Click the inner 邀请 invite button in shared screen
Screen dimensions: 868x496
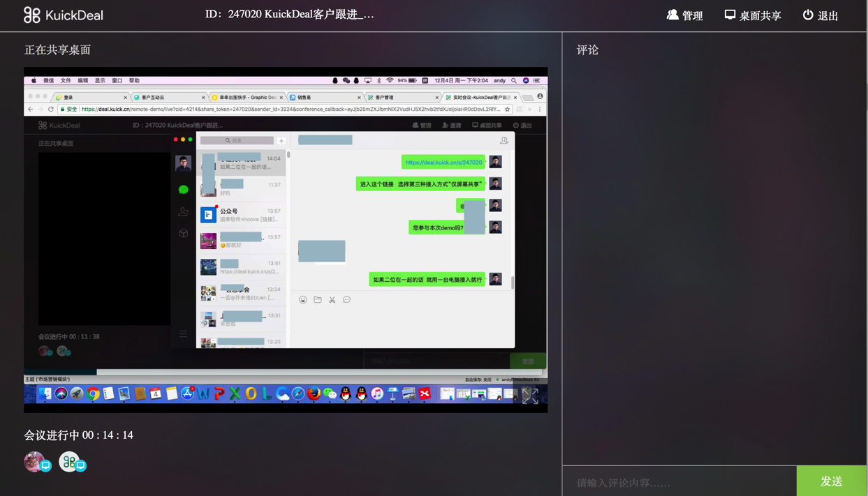pyautogui.click(x=452, y=126)
